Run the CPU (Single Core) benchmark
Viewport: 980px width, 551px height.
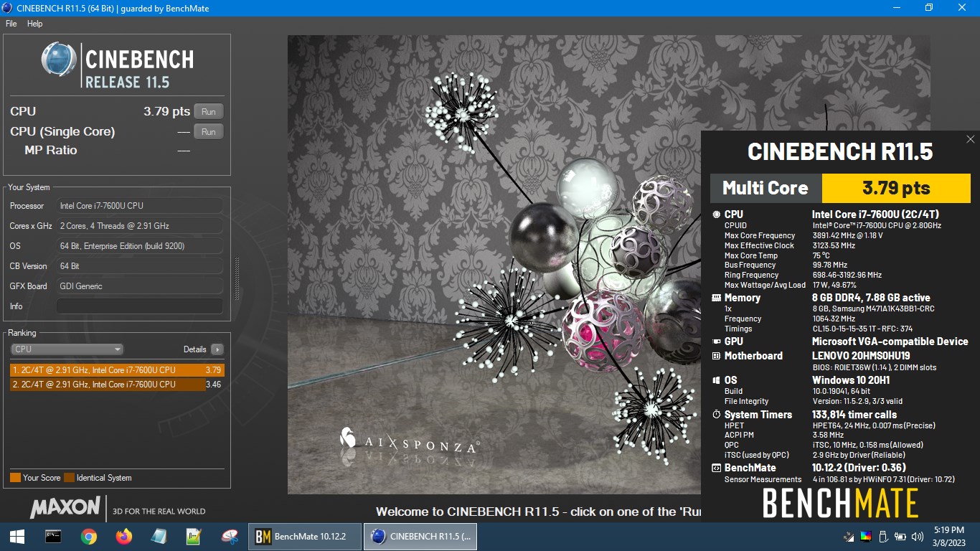point(209,132)
